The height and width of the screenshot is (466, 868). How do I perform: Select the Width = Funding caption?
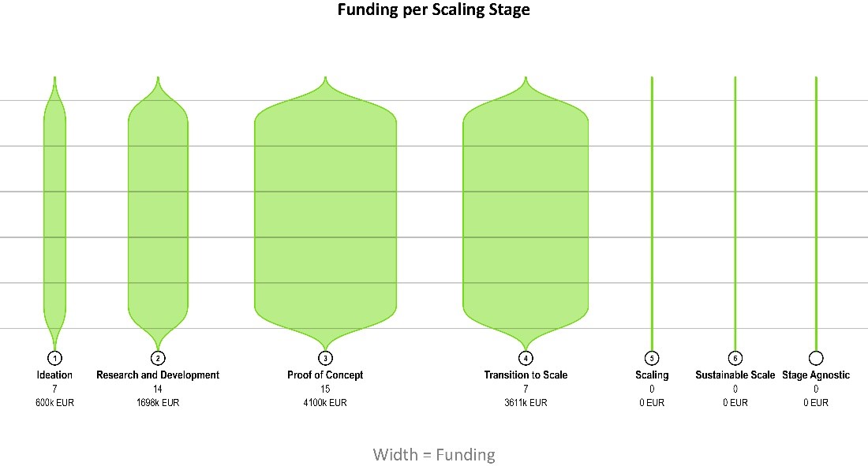coord(434,455)
